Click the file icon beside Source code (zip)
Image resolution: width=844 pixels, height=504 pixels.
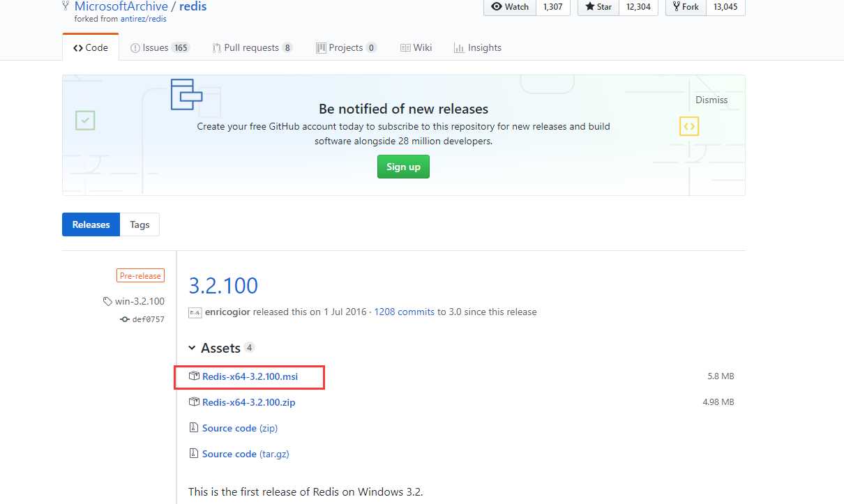click(194, 428)
